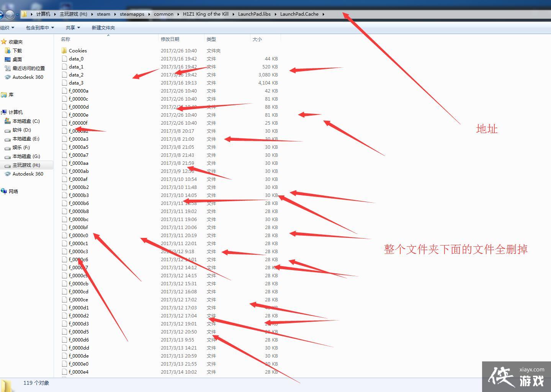This screenshot has height=392, width=551.
Task: Sort by the Name (名称) column header
Action: [x=65, y=39]
